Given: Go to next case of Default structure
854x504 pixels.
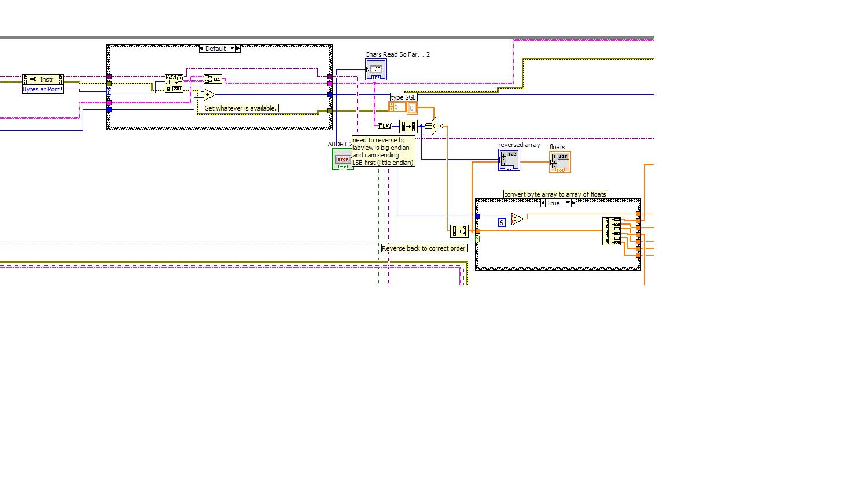Looking at the screenshot, I should point(238,49).
